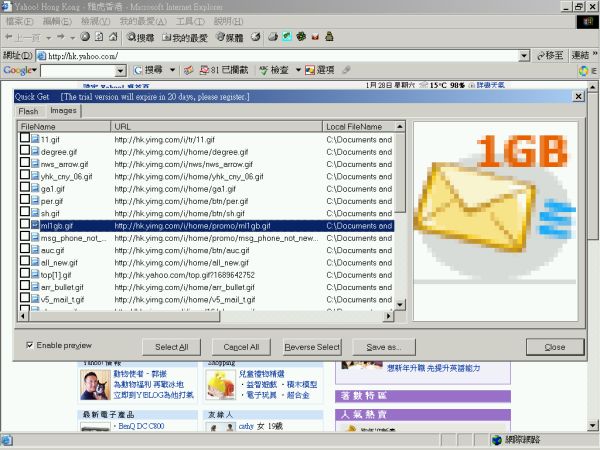Open the Tools (工具) menu

pos(190,21)
